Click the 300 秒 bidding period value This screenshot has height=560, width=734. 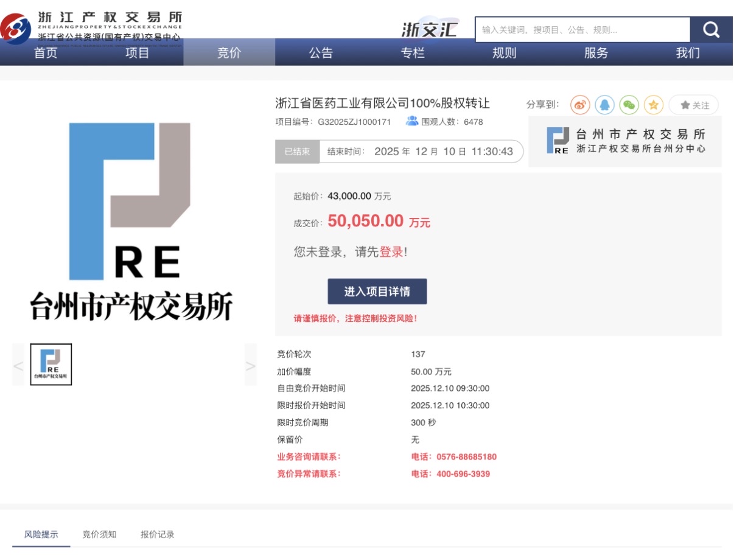[424, 422]
